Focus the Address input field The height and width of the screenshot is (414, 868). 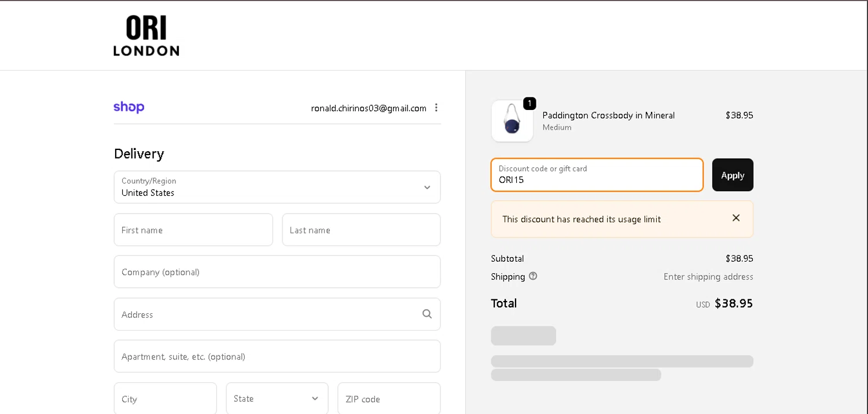coord(277,314)
